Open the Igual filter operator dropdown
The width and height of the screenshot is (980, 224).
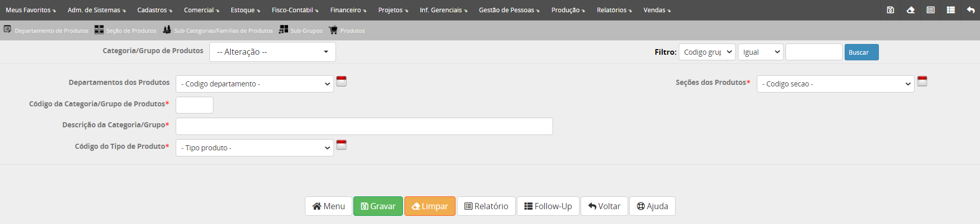(x=760, y=52)
